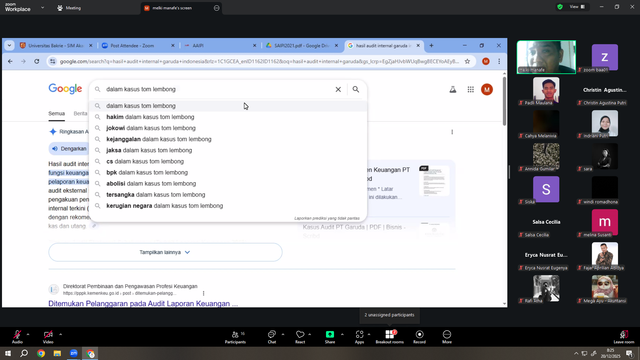The image size is (640, 360).
Task: Switch to SAIPI2021.pdf Google Drive tab
Action: (301, 46)
